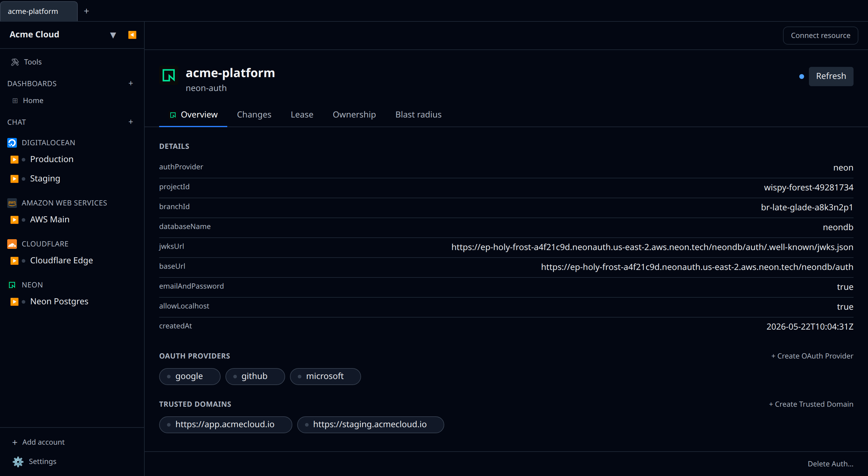Open the Acme Cloud workspace dropdown
The width and height of the screenshot is (868, 476).
tap(113, 35)
